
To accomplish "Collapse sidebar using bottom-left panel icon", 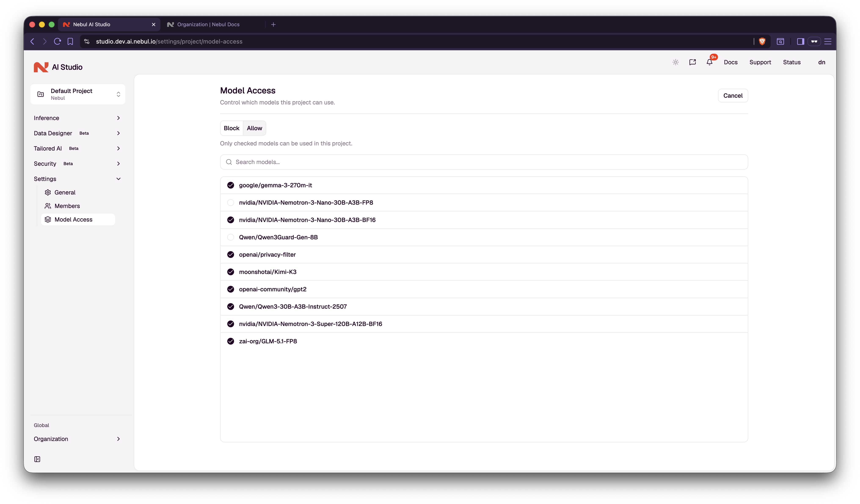I will point(37,459).
